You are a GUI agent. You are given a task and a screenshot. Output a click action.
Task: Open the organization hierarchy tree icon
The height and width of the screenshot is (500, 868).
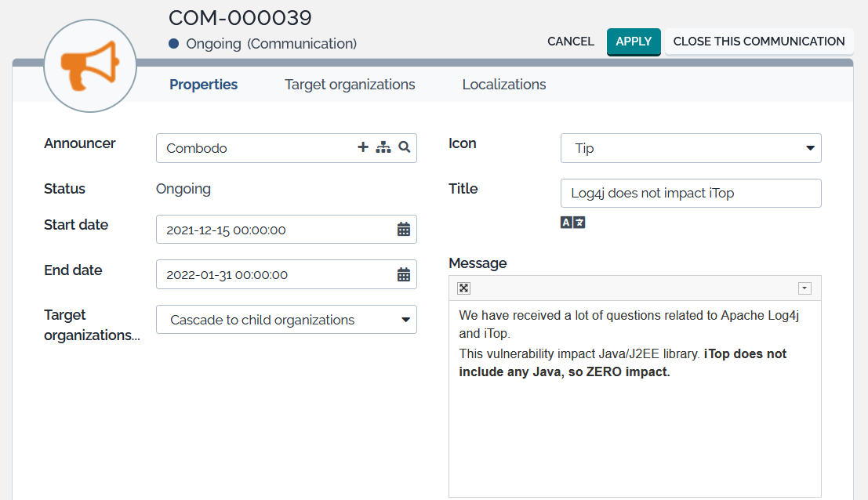coord(383,147)
